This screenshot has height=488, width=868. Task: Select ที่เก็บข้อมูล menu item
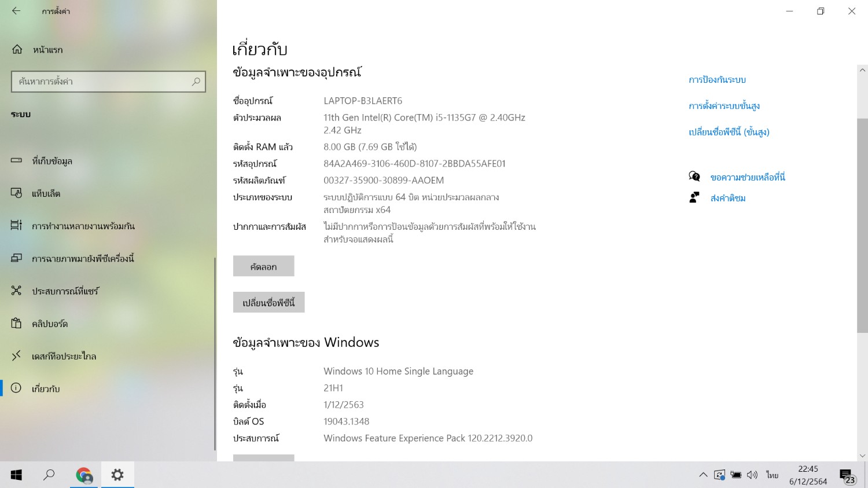[x=108, y=161]
